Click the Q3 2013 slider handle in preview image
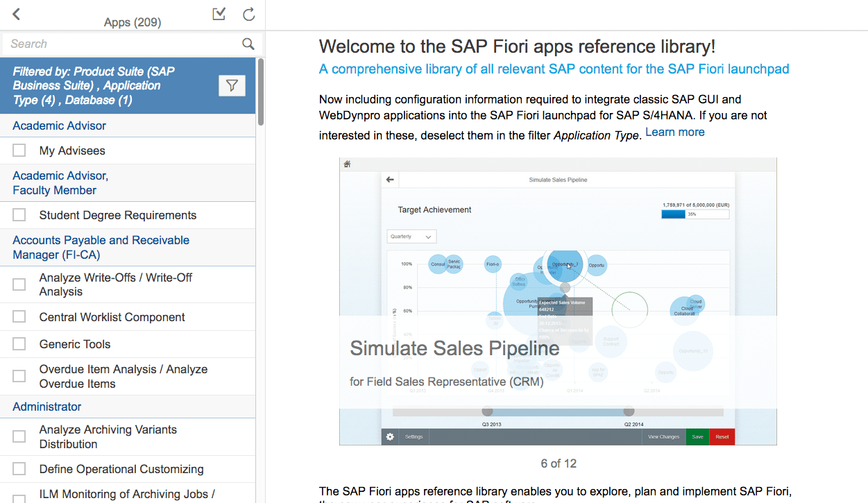The height and width of the screenshot is (503, 868). click(488, 411)
